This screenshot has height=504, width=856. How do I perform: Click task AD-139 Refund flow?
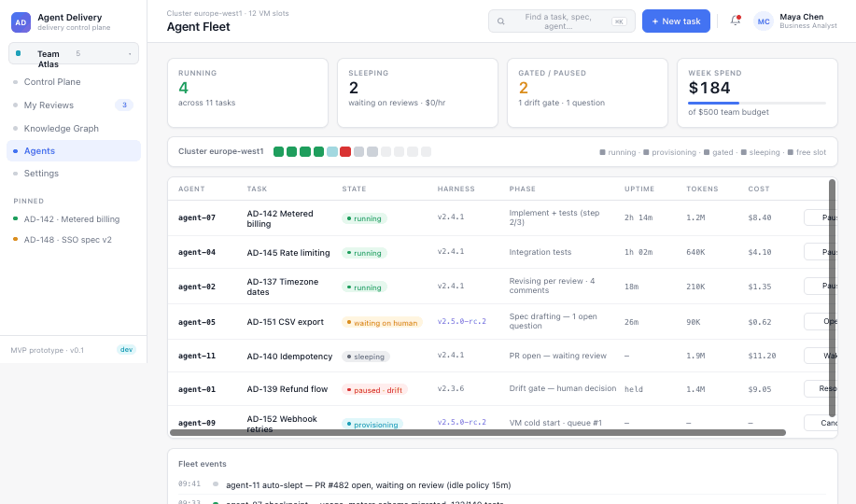coord(288,389)
